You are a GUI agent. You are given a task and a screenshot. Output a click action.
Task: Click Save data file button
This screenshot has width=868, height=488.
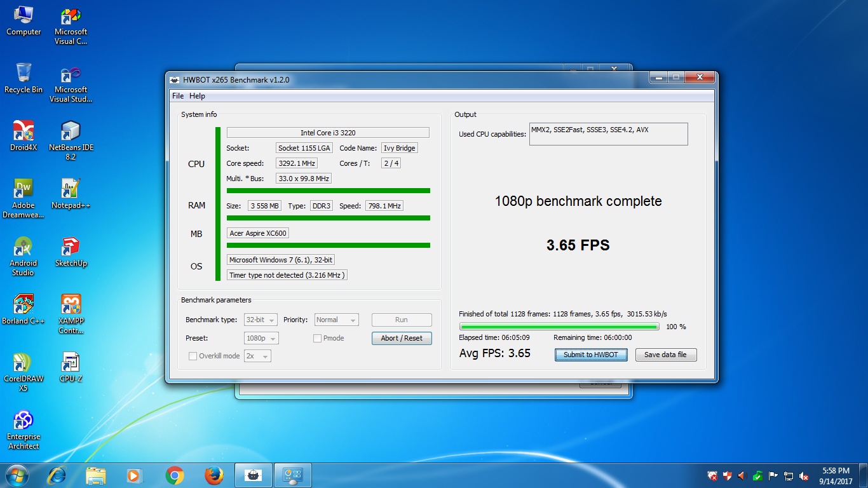click(666, 355)
